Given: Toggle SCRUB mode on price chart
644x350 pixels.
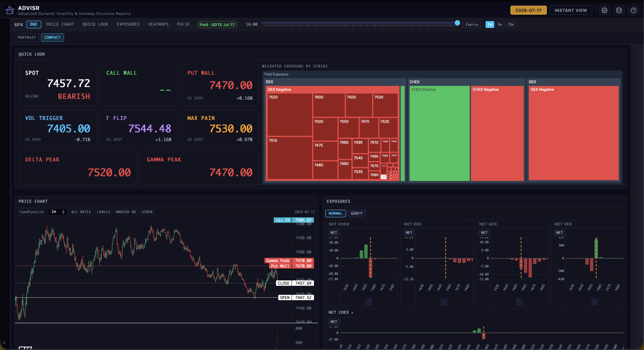Looking at the screenshot, I should (x=147, y=212).
